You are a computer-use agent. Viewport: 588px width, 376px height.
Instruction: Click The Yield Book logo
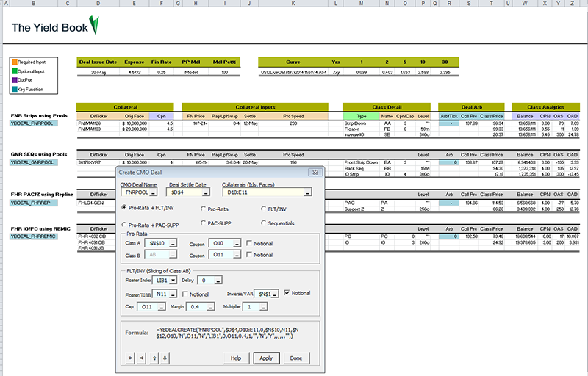tap(56, 26)
